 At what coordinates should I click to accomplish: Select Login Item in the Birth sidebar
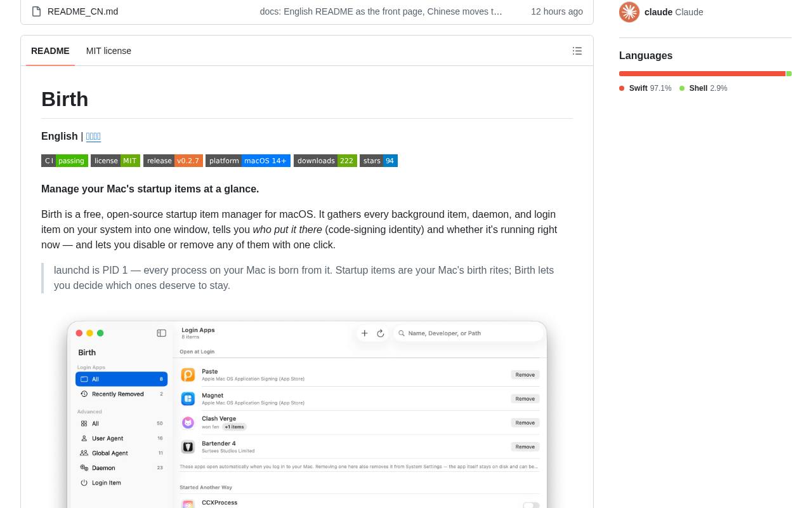tap(122, 483)
